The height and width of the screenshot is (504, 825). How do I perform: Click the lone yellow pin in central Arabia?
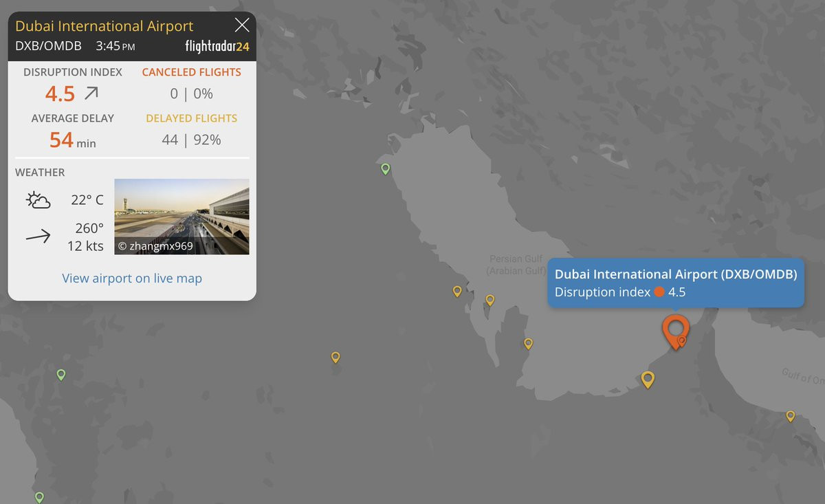(x=335, y=357)
